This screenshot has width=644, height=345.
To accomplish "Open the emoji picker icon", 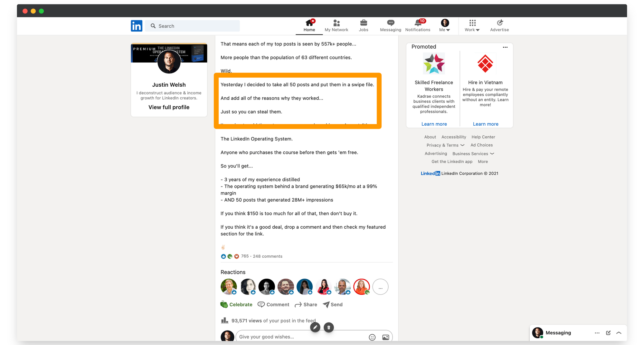I will click(372, 337).
